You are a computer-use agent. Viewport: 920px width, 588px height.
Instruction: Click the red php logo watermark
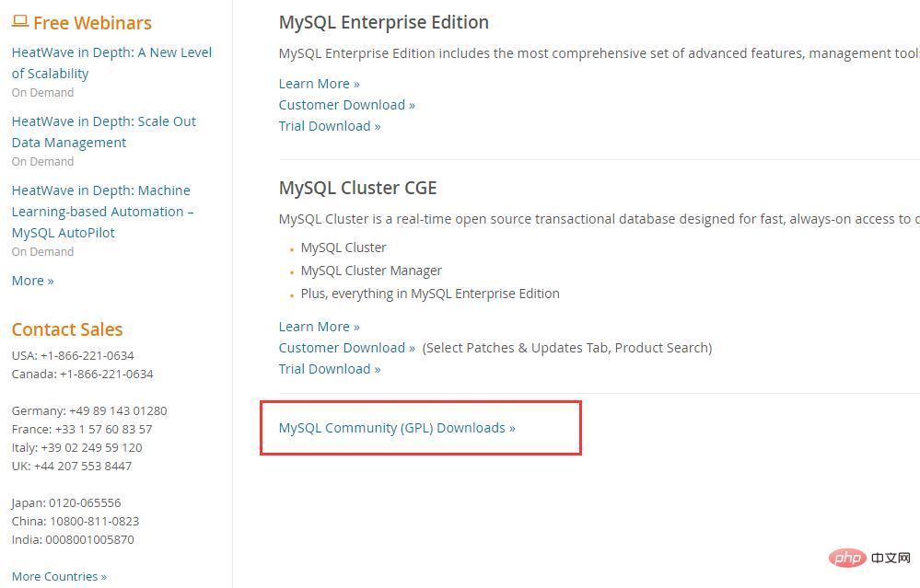point(845,558)
